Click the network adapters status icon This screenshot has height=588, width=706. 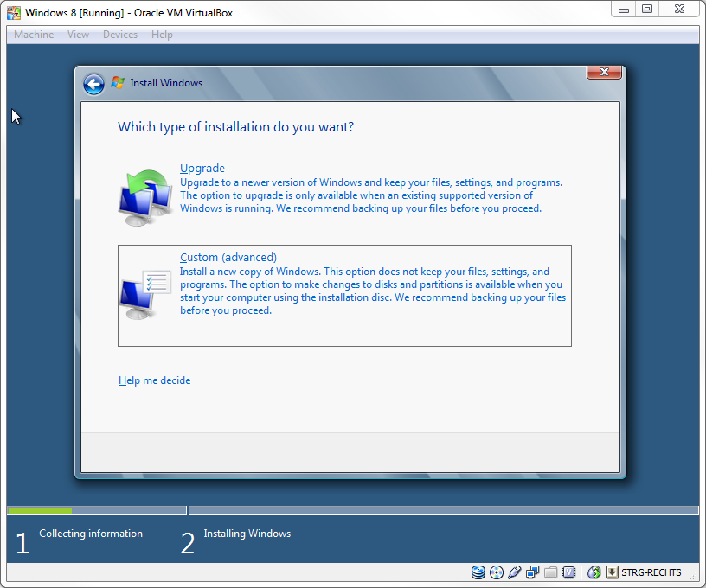click(x=533, y=572)
